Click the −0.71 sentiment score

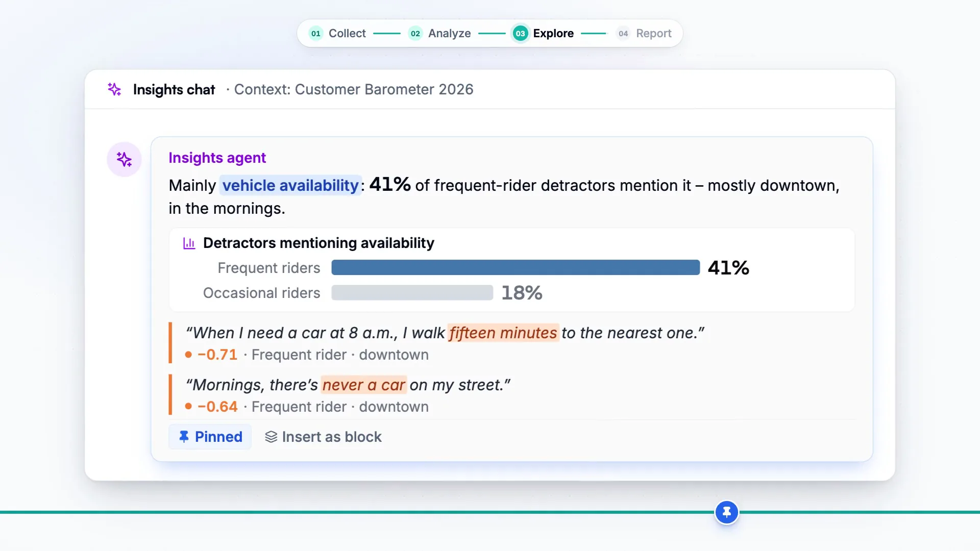[217, 355]
